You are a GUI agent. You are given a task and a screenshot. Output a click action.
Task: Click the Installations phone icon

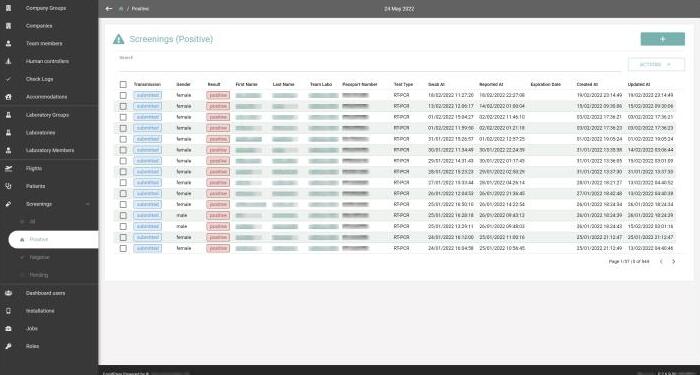click(x=8, y=311)
